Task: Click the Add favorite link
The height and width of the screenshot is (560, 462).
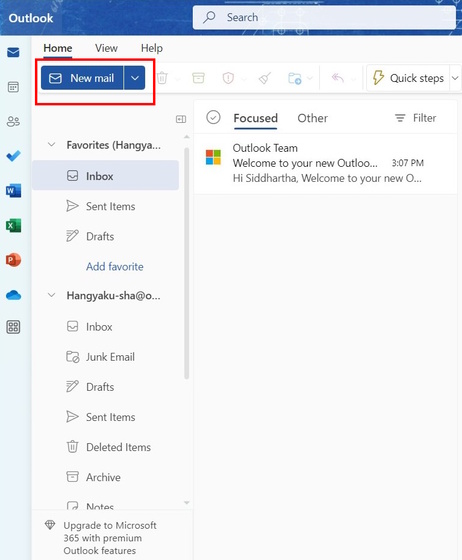Action: (115, 266)
